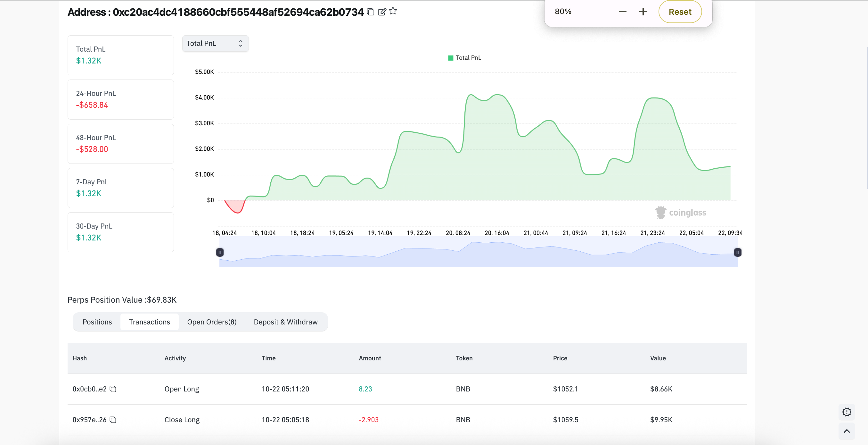Decrease zoom with the minus icon
Viewport: 868px width, 445px height.
(x=622, y=12)
